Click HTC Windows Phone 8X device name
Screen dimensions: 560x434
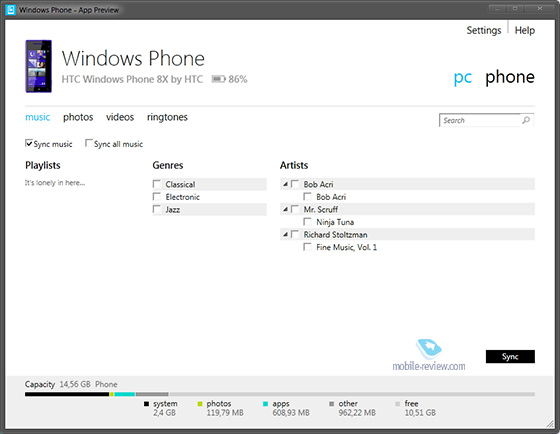tap(132, 79)
